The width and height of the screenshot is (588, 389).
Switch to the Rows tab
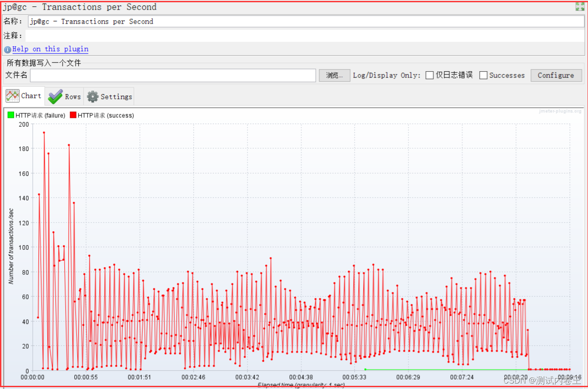click(64, 97)
